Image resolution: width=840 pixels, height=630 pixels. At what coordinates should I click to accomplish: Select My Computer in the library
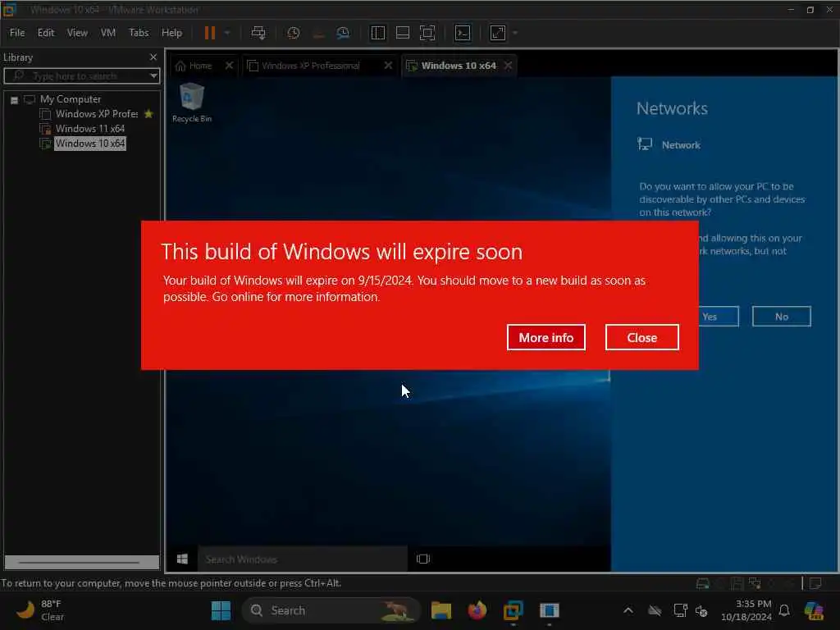71,99
